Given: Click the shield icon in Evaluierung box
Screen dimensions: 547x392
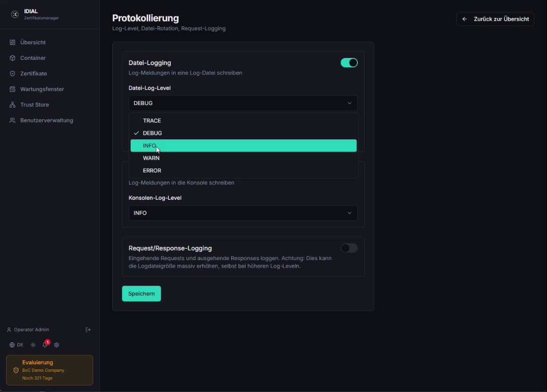Looking at the screenshot, I should (x=16, y=370).
